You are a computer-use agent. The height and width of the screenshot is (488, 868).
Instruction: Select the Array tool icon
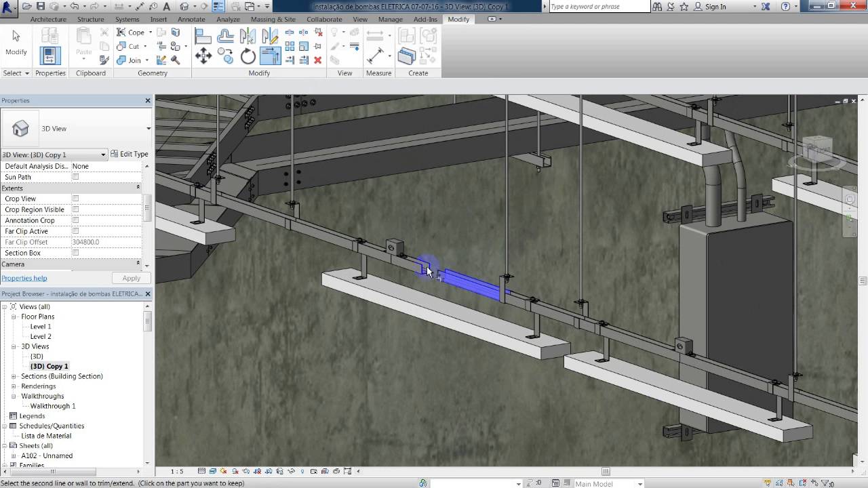(x=290, y=46)
